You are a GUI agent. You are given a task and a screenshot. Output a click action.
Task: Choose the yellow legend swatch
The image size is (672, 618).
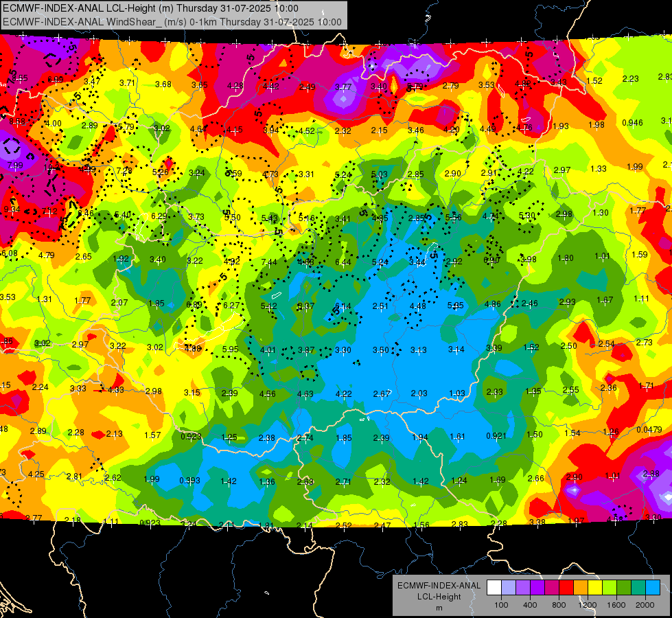tap(595, 588)
